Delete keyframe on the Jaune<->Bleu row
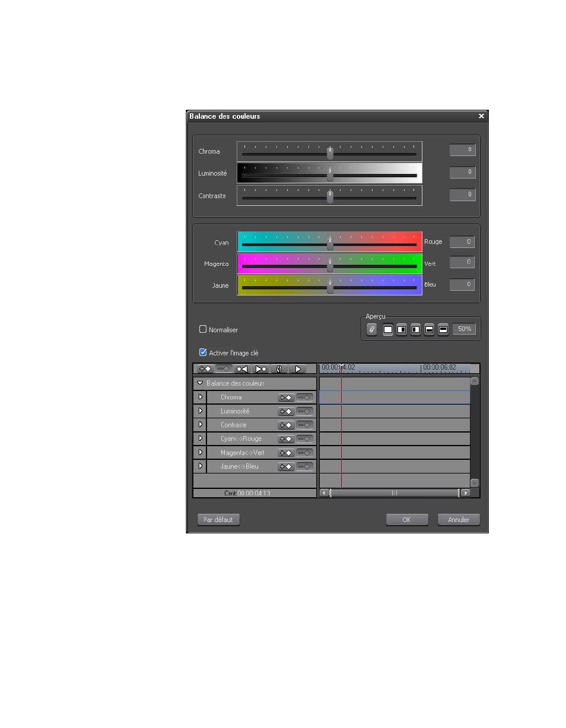 [304, 466]
